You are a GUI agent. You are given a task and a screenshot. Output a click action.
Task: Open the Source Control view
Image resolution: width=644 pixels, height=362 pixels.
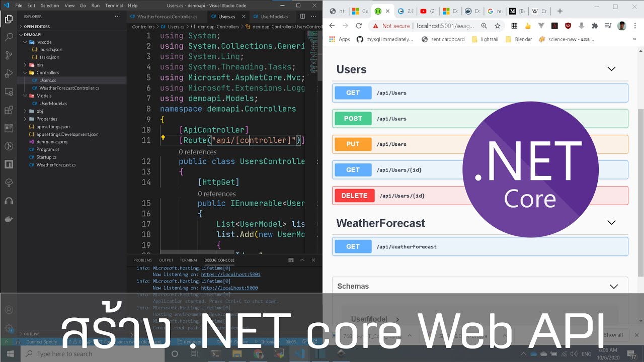pyautogui.click(x=9, y=55)
